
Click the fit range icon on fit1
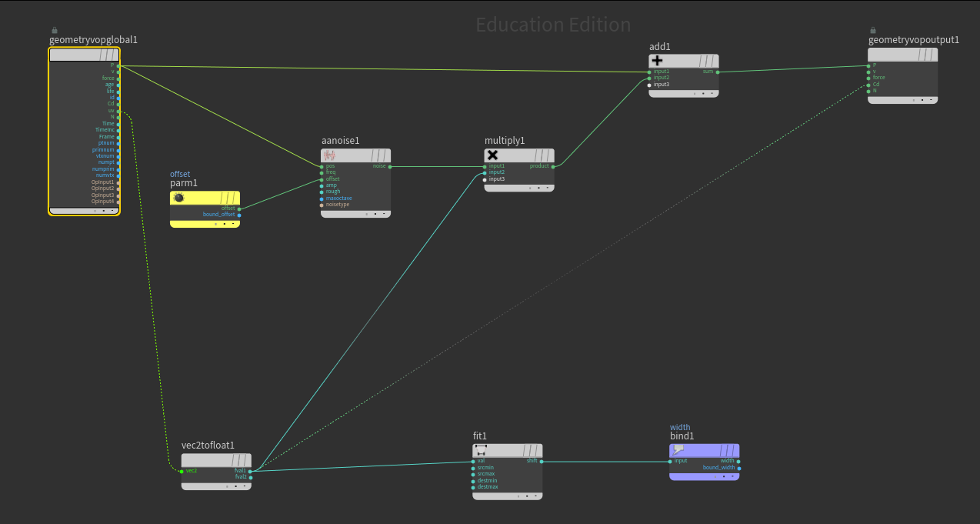coord(481,450)
